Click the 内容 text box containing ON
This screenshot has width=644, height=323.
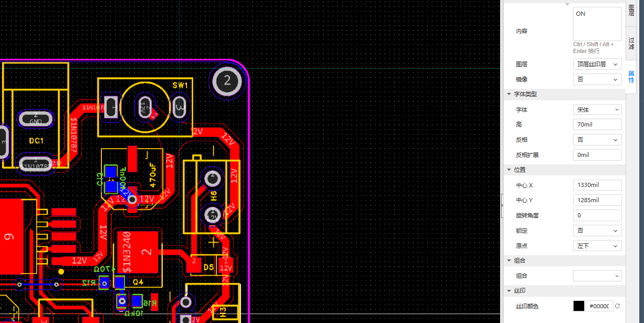597,24
